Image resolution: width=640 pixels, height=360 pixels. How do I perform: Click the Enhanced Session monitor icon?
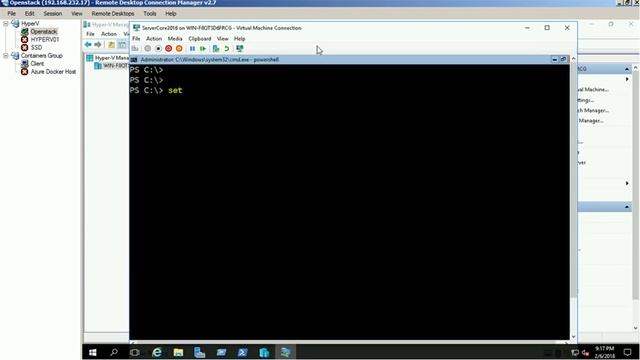240,49
